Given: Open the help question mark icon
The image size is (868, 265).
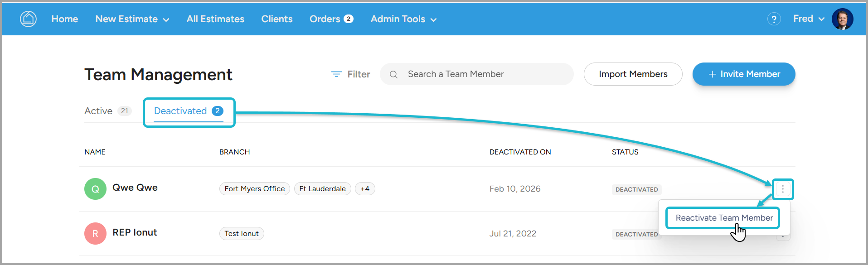Looking at the screenshot, I should coord(774,19).
